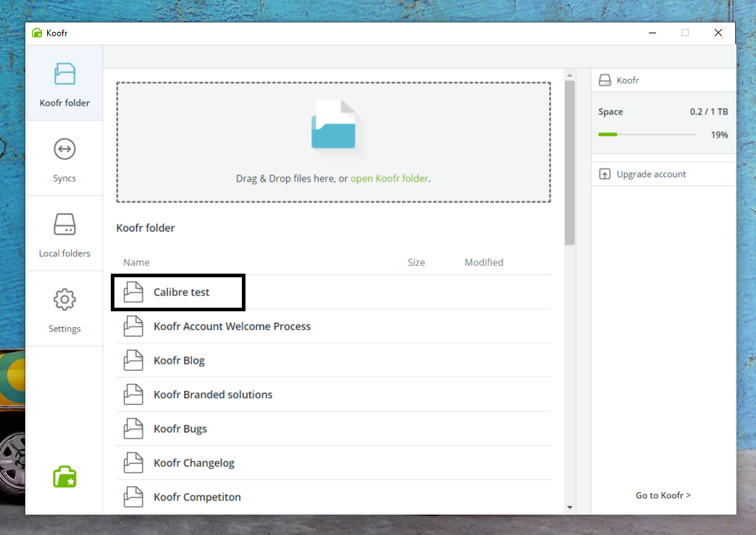The height and width of the screenshot is (535, 756).
Task: Click the folder icon beside Calibre test
Action: tap(133, 292)
